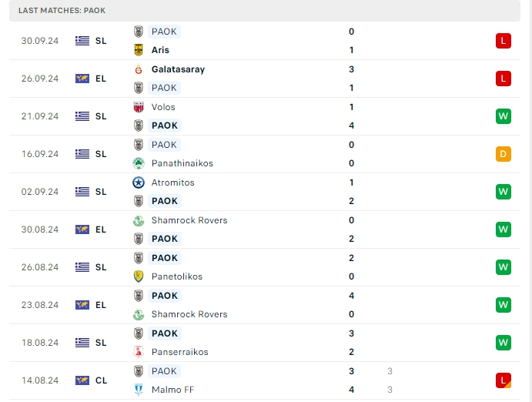Click the Atromitos blue star crest
Image resolution: width=532 pixels, height=402 pixels.
[x=139, y=183]
